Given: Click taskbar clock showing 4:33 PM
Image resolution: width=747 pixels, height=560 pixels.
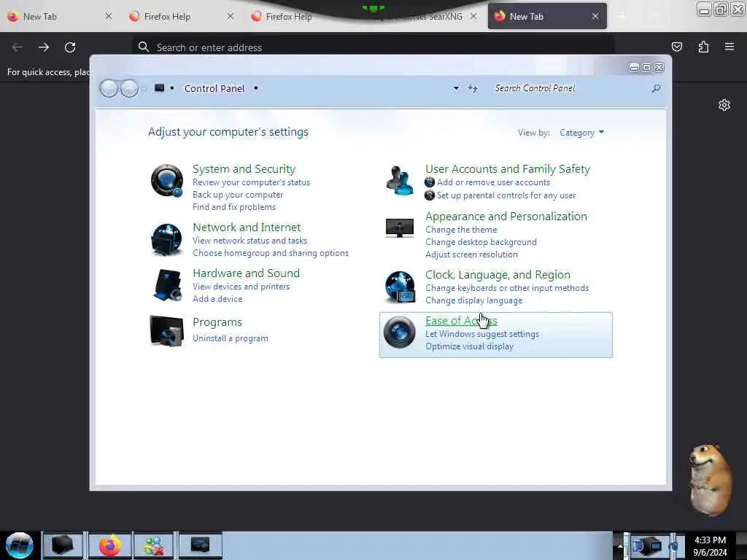Looking at the screenshot, I should 711,546.
